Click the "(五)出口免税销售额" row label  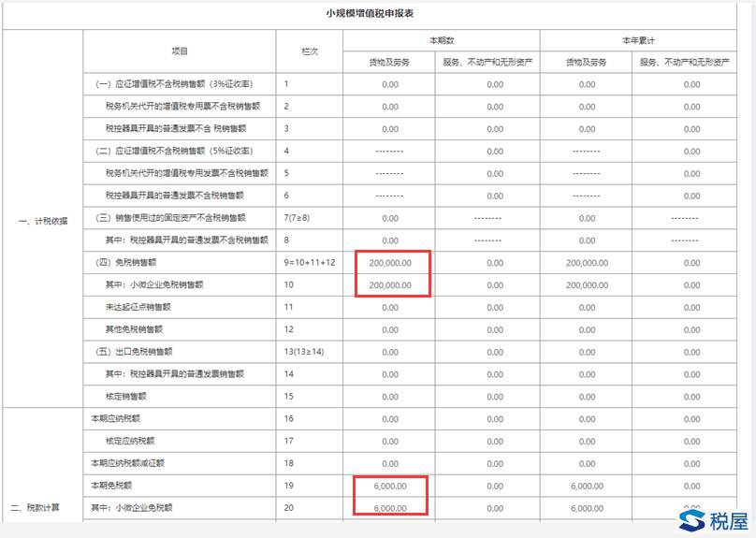[134, 352]
